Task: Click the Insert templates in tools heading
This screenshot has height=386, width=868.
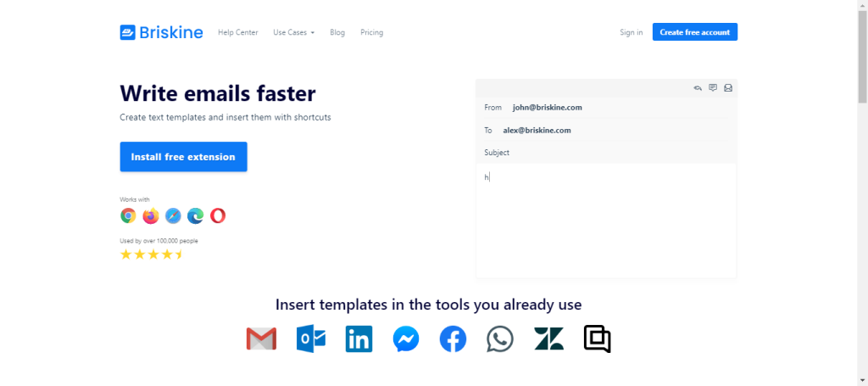Action: point(428,305)
